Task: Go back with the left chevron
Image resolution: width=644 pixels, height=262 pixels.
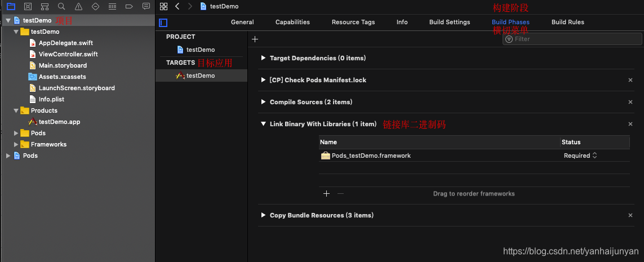Action: (177, 6)
